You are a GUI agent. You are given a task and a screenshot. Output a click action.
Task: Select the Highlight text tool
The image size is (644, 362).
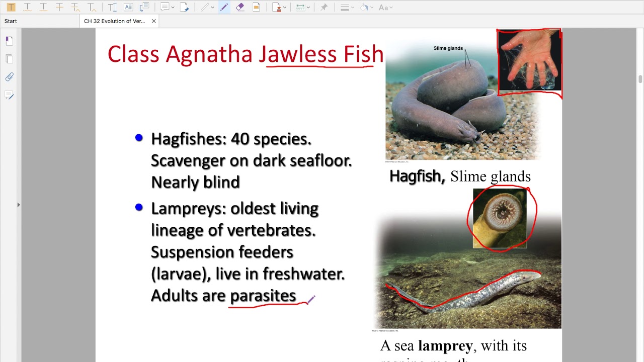(11, 7)
